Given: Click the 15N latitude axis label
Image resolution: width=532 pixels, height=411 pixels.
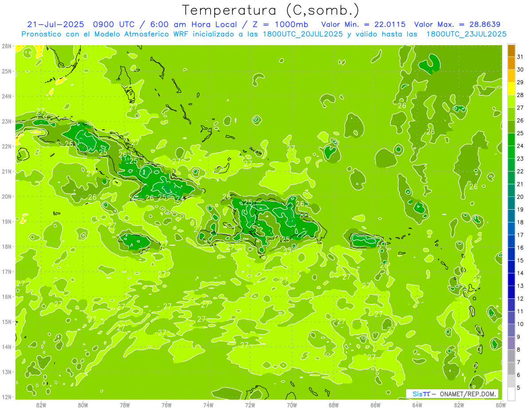Looking at the screenshot, I should [x=6, y=321].
